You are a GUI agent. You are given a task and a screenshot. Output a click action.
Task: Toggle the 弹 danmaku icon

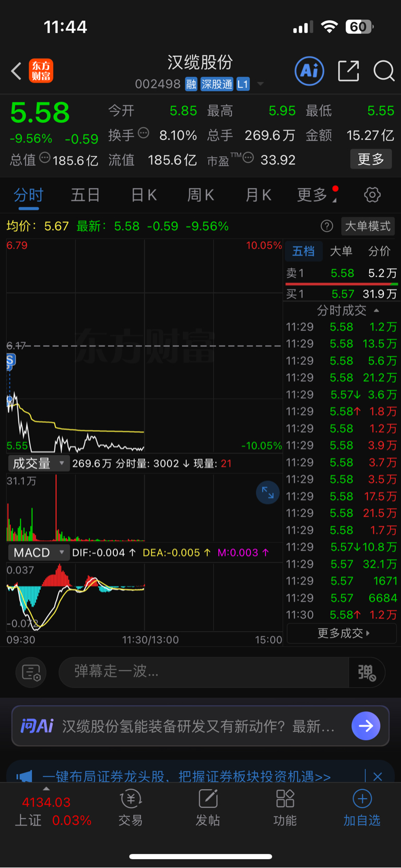click(x=367, y=672)
